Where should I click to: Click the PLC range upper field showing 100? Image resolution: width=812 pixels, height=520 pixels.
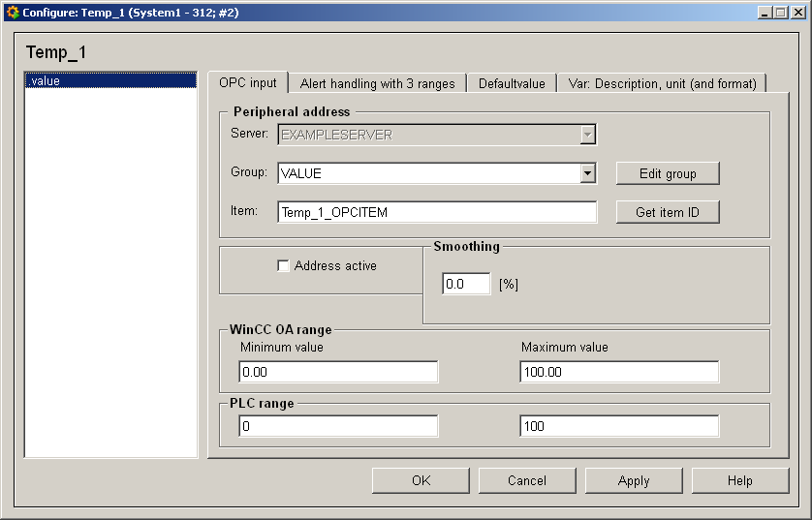(619, 426)
